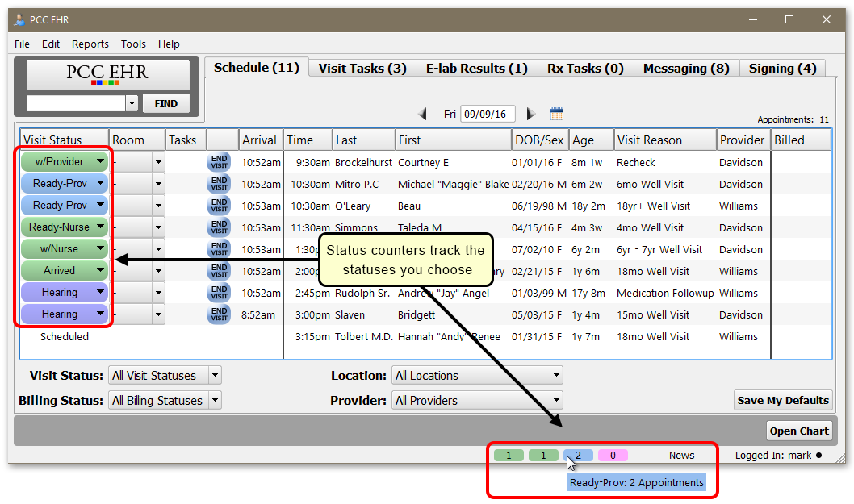Click the FIND button
Viewport: 854px width, 504px height.
166,103
